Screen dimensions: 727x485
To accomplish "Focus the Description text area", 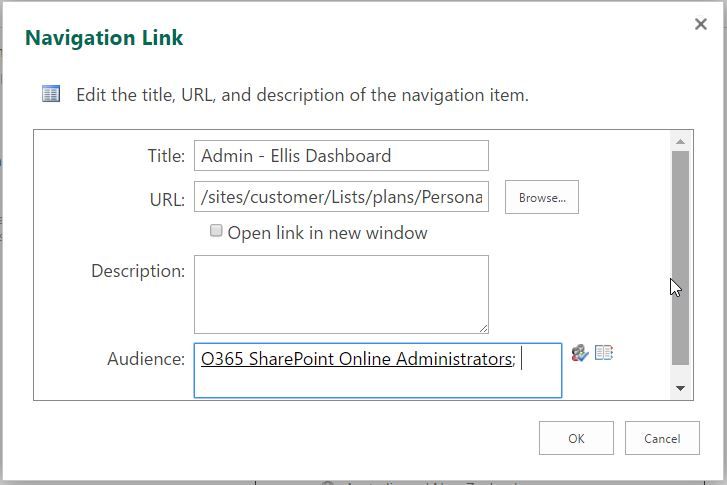I will 341,294.
